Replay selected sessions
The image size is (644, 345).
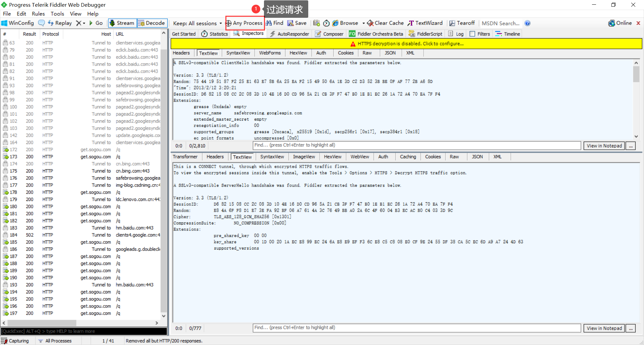point(60,23)
